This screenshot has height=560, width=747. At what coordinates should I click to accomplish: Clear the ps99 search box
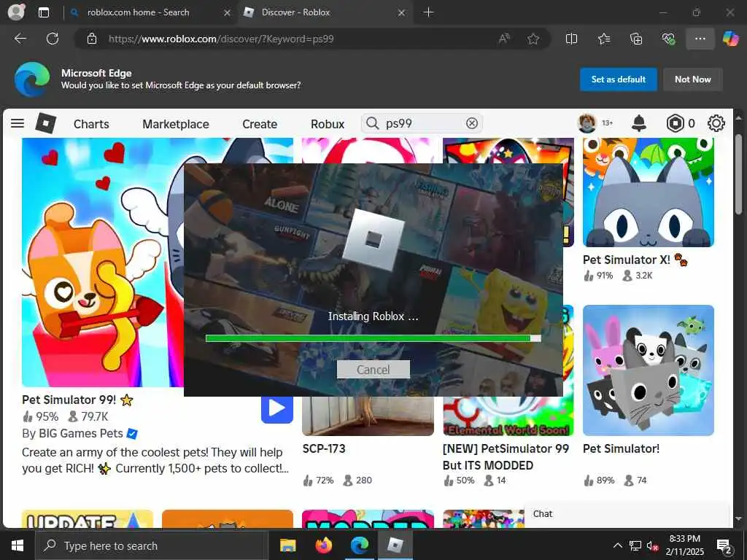click(472, 123)
